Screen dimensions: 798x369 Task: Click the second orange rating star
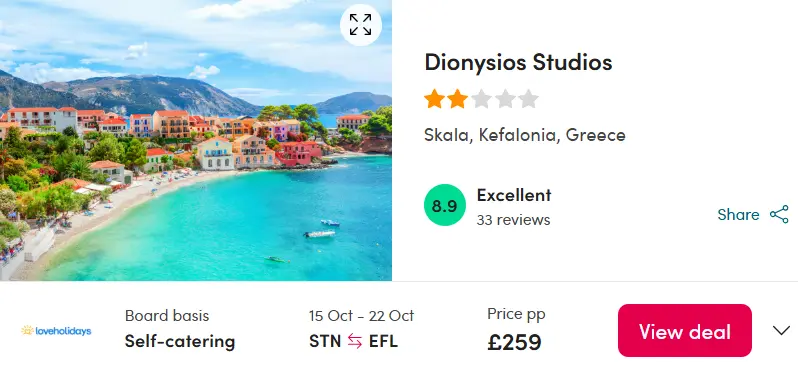[x=458, y=99]
